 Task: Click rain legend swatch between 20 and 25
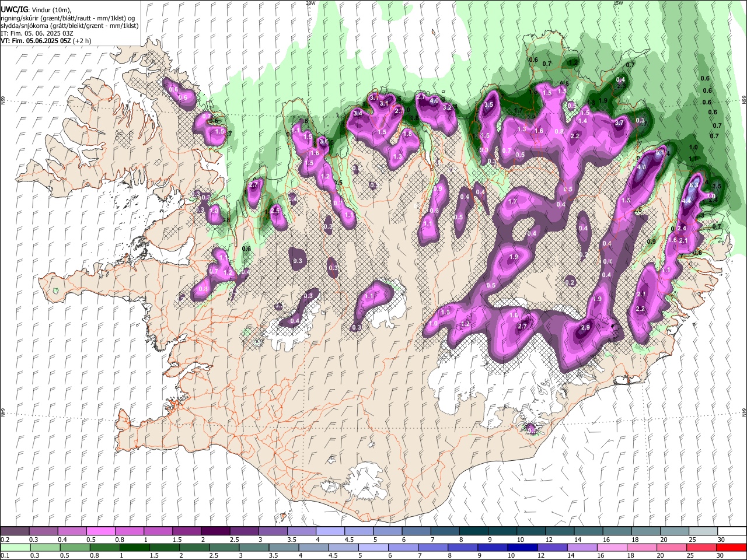pyautogui.click(x=671, y=548)
